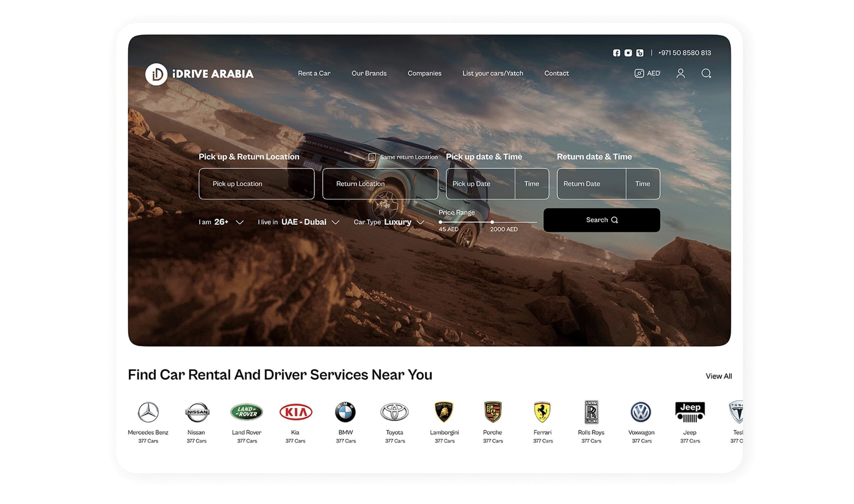Open the Instagram social icon
The width and height of the screenshot is (854, 504).
click(628, 53)
